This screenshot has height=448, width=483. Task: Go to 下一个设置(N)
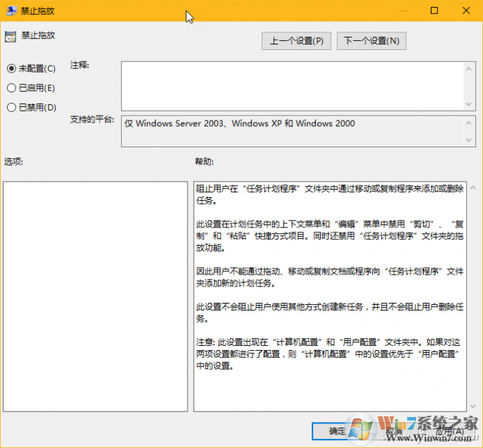[372, 41]
